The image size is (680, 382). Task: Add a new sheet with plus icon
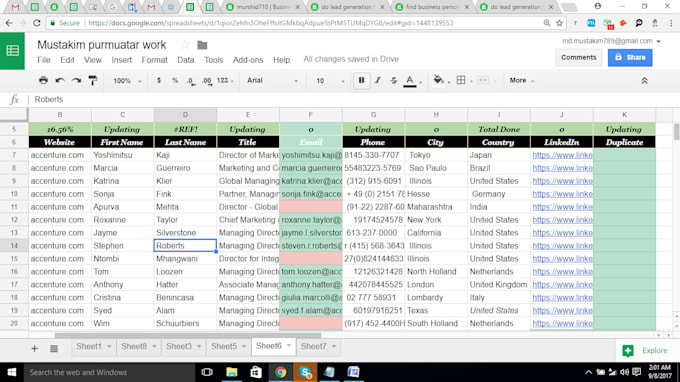tap(34, 348)
